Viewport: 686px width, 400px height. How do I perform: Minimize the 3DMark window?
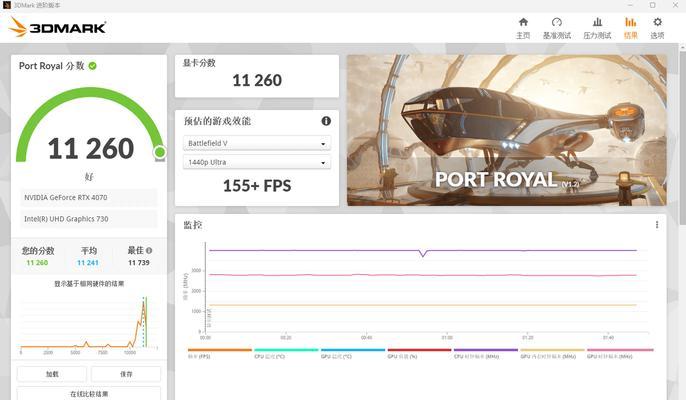tap(630, 5)
